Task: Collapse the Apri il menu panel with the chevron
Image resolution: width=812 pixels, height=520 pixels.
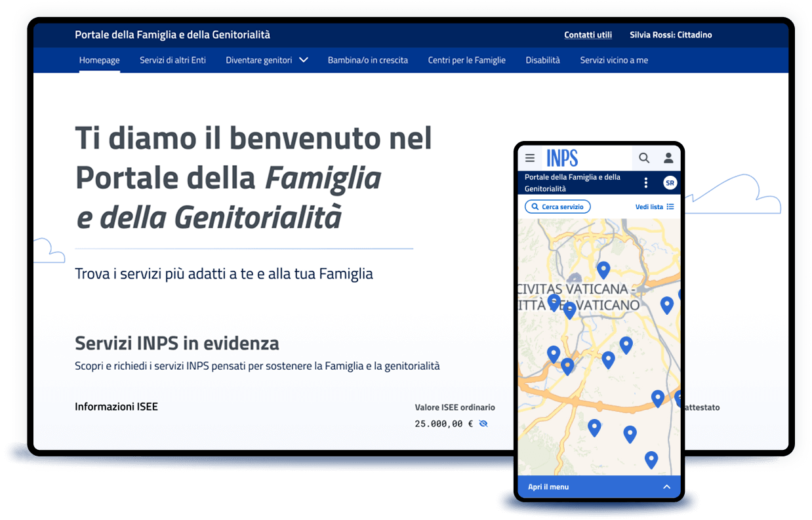Action: coord(667,487)
